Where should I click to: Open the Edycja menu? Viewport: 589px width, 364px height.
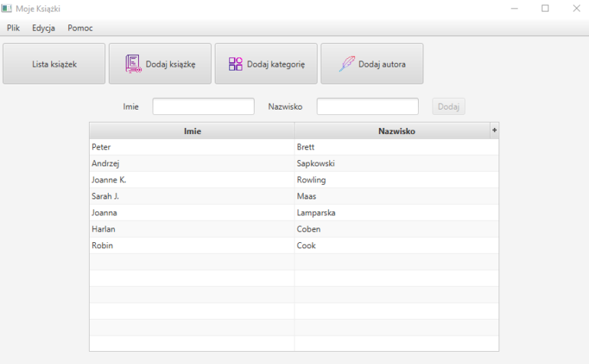click(x=44, y=28)
